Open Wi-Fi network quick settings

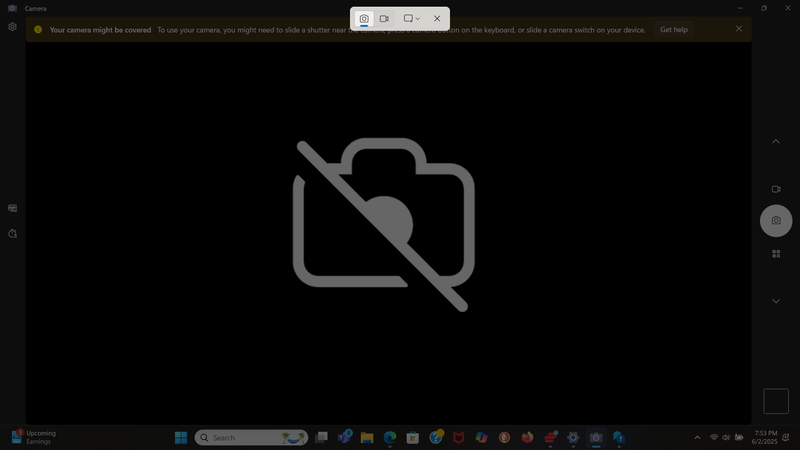(x=714, y=438)
